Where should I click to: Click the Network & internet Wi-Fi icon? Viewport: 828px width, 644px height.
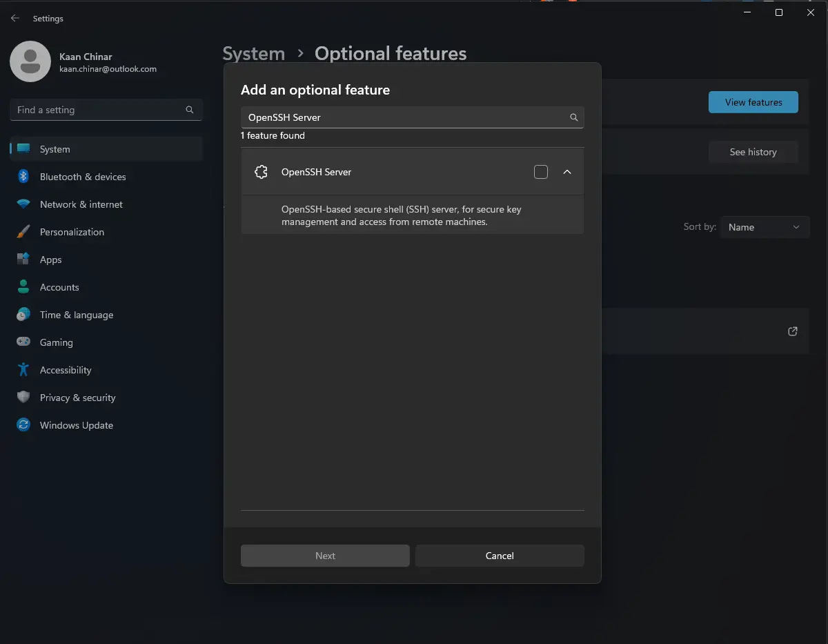23,204
